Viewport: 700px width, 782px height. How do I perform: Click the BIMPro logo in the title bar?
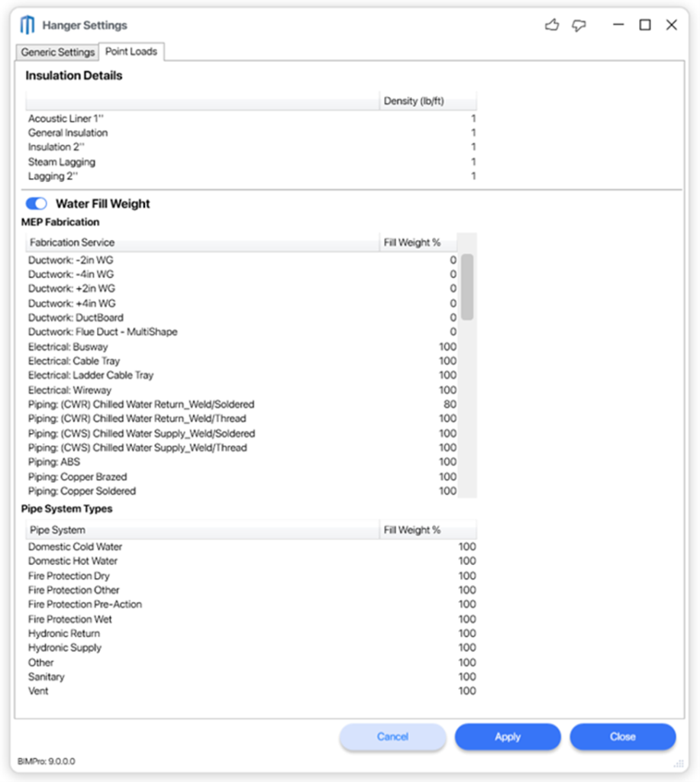pyautogui.click(x=27, y=24)
